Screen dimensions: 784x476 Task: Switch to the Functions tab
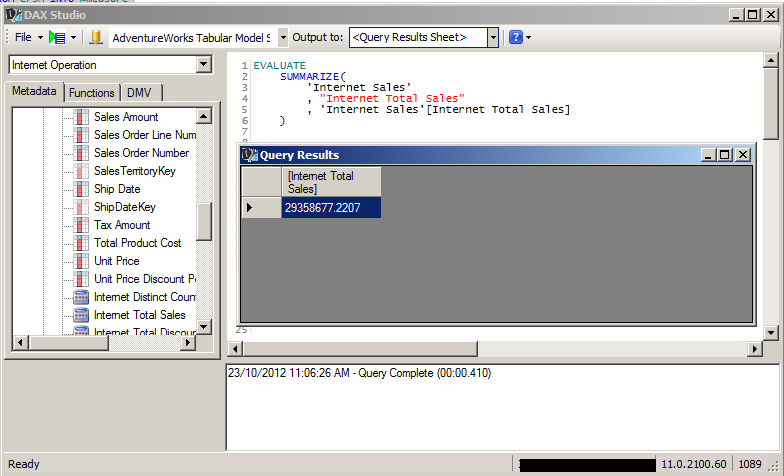tap(92, 93)
